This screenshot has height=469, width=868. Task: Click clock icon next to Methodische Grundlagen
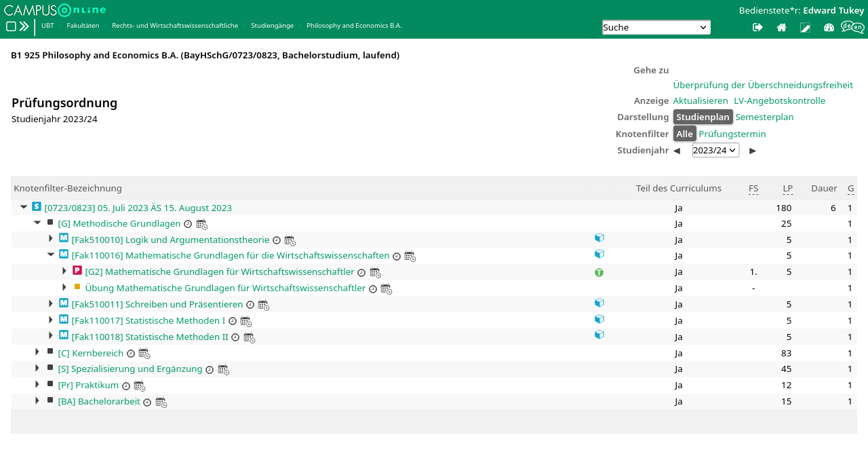[188, 224]
